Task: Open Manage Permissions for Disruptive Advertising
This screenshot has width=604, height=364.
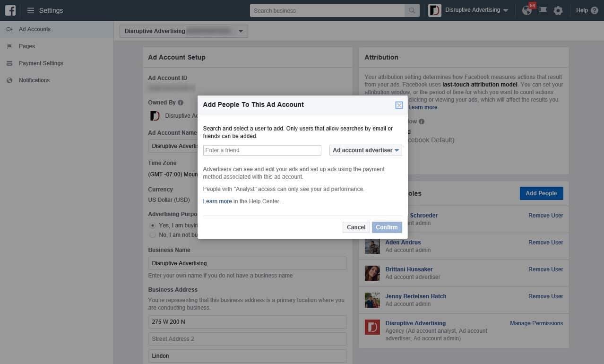Action: tap(536, 323)
